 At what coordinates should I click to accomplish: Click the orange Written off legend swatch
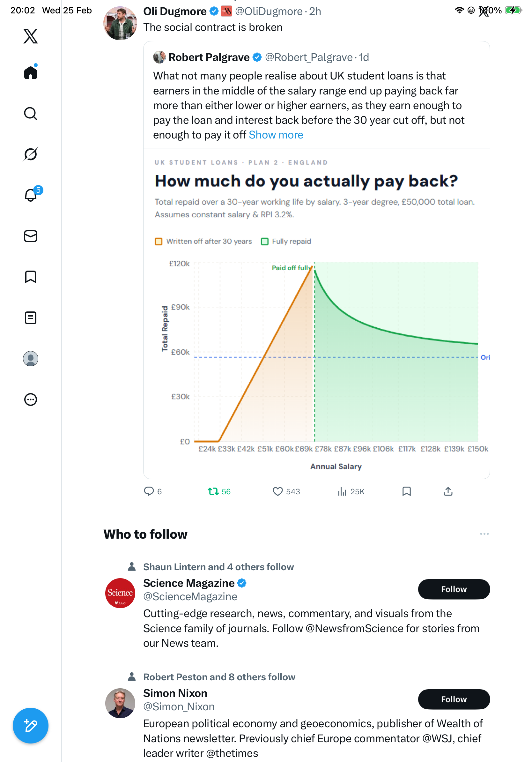[159, 241]
